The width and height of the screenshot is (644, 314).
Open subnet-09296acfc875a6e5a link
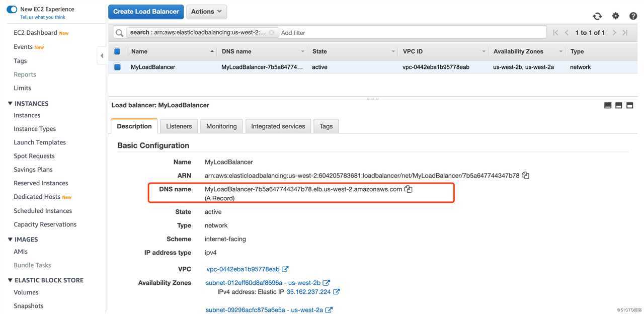click(x=264, y=310)
